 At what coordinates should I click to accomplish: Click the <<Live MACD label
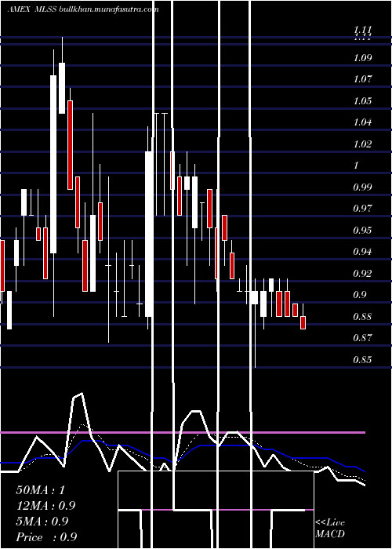pos(330,529)
